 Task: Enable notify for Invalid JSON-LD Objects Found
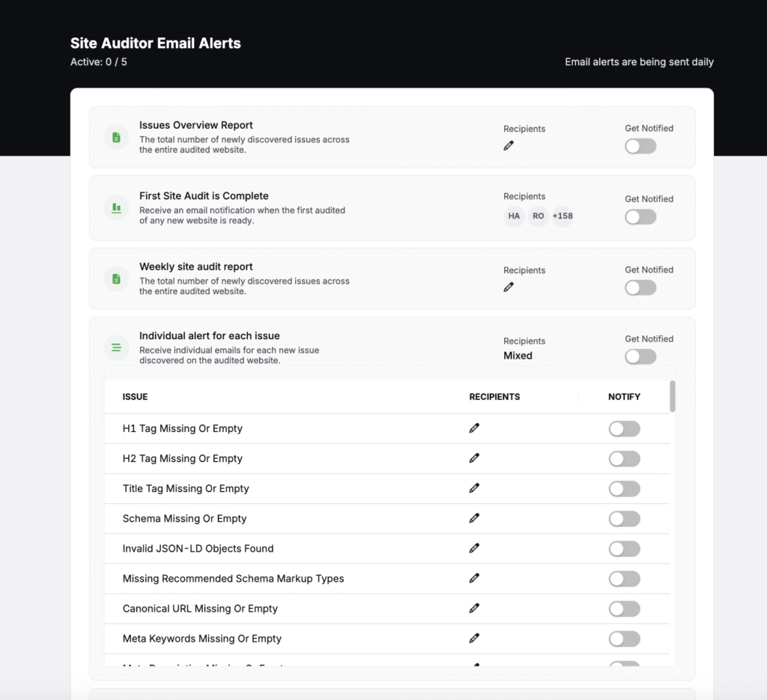coord(624,549)
